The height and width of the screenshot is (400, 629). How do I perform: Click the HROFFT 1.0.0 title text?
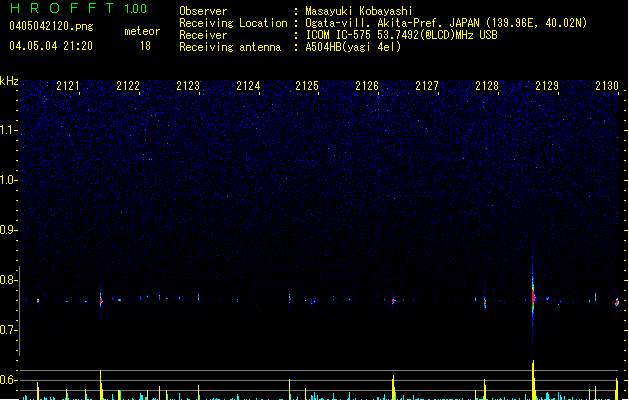tap(78, 8)
